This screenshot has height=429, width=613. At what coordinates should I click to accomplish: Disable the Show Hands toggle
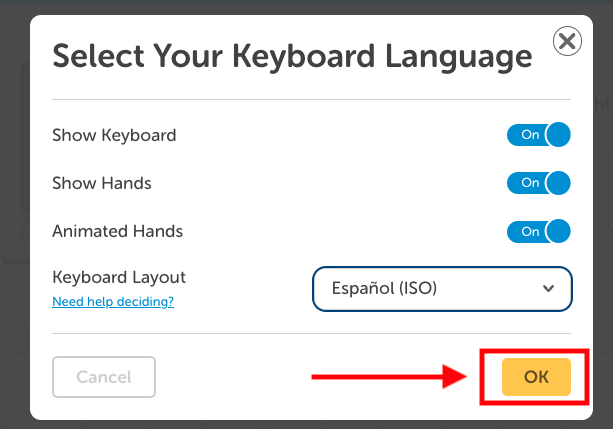[x=538, y=183]
